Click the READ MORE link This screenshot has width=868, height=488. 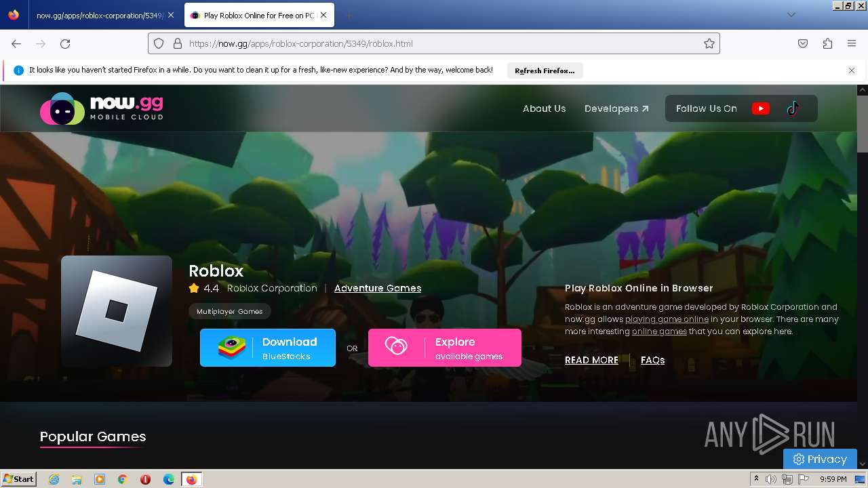click(591, 360)
